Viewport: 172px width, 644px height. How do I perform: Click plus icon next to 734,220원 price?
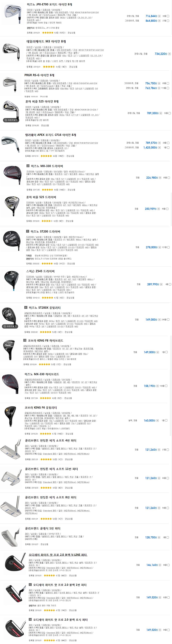[x=169, y=54]
